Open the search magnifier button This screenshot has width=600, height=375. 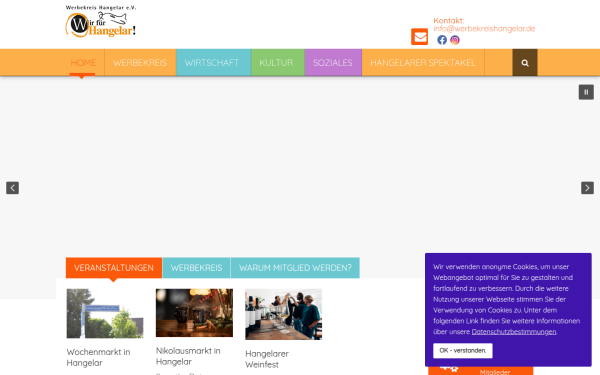click(525, 62)
